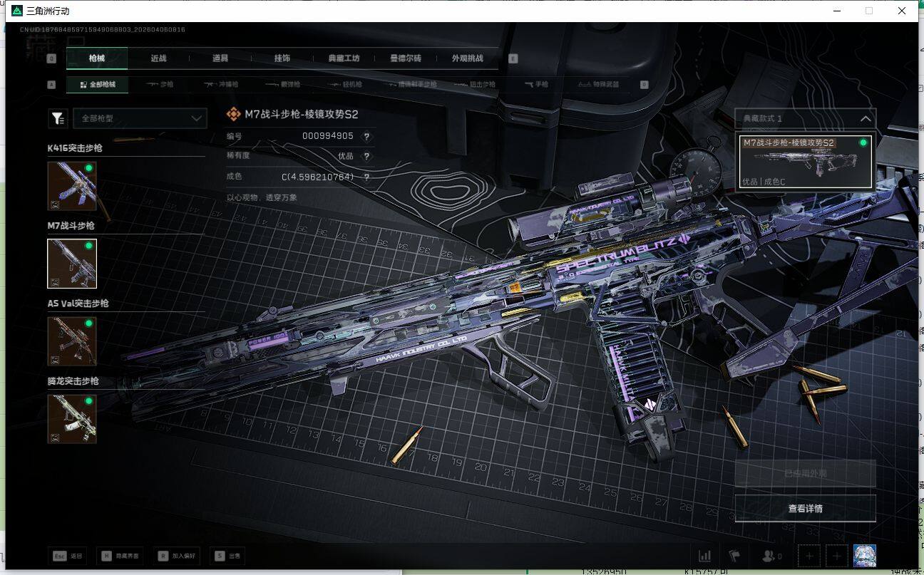924x575 pixels.
Task: Click the H 隐藏界面 button
Action: pyautogui.click(x=120, y=556)
